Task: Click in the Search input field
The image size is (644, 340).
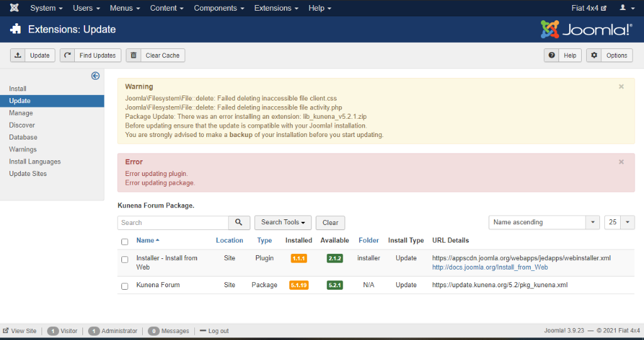Action: [173, 222]
